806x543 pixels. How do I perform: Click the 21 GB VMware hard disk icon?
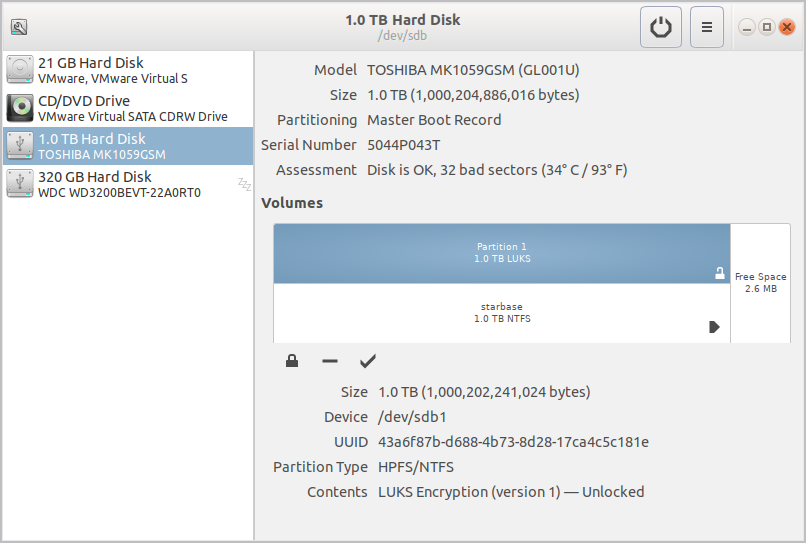[20, 70]
